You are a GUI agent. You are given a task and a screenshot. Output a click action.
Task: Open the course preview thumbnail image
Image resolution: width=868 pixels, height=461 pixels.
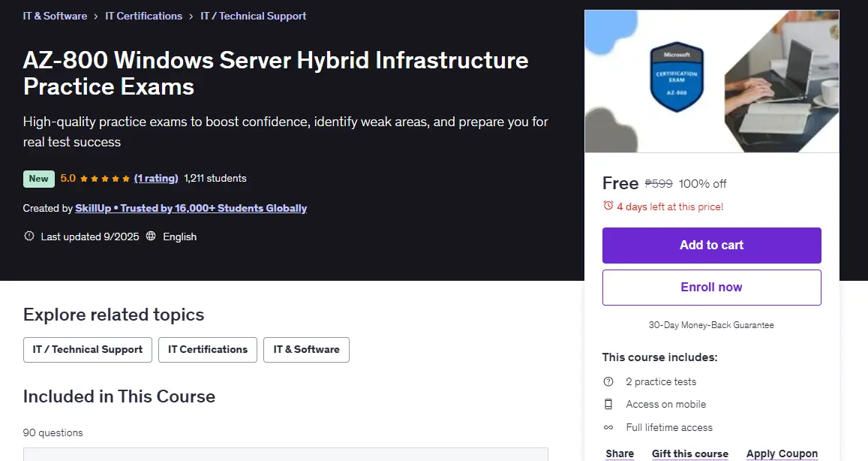click(712, 81)
